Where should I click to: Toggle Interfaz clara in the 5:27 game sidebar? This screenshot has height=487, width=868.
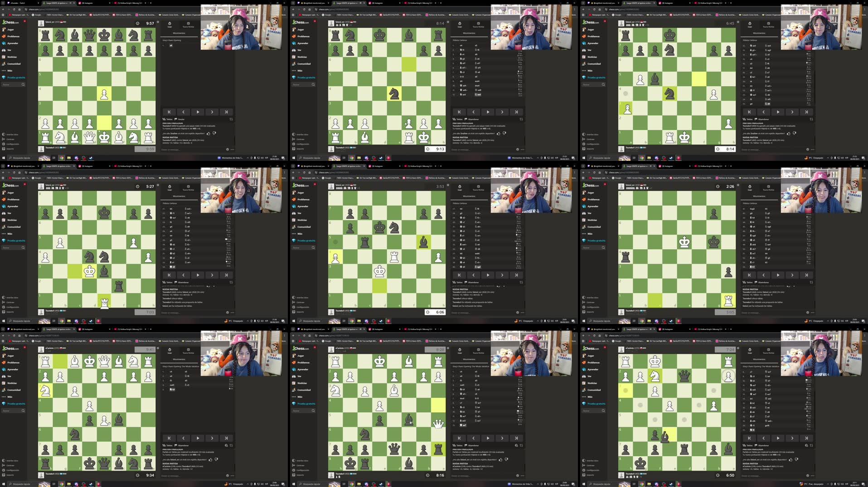tap(10, 298)
